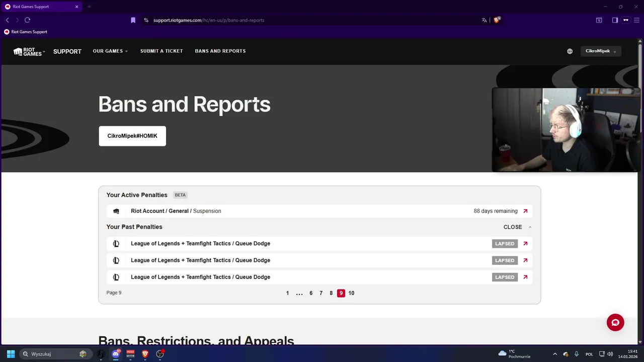Click the BETA badge
The height and width of the screenshot is (362, 644).
tap(180, 195)
